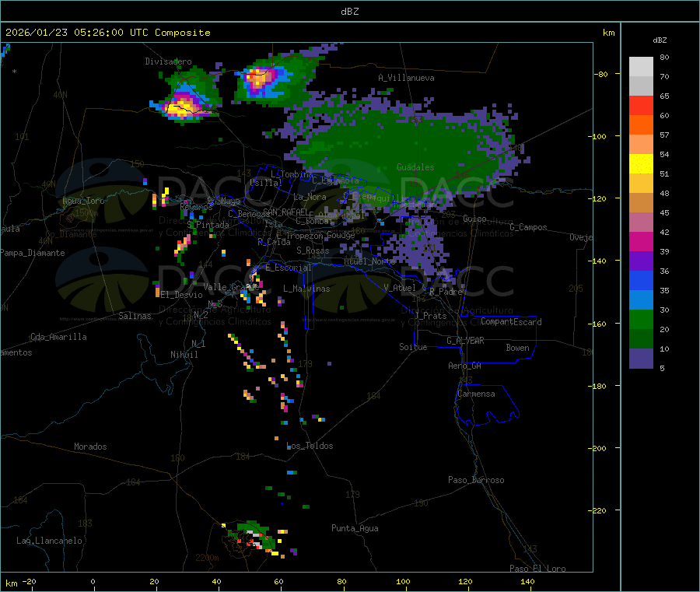Screen dimensions: 700x592
Task: Click the Nihuil location label
Action: tap(184, 355)
